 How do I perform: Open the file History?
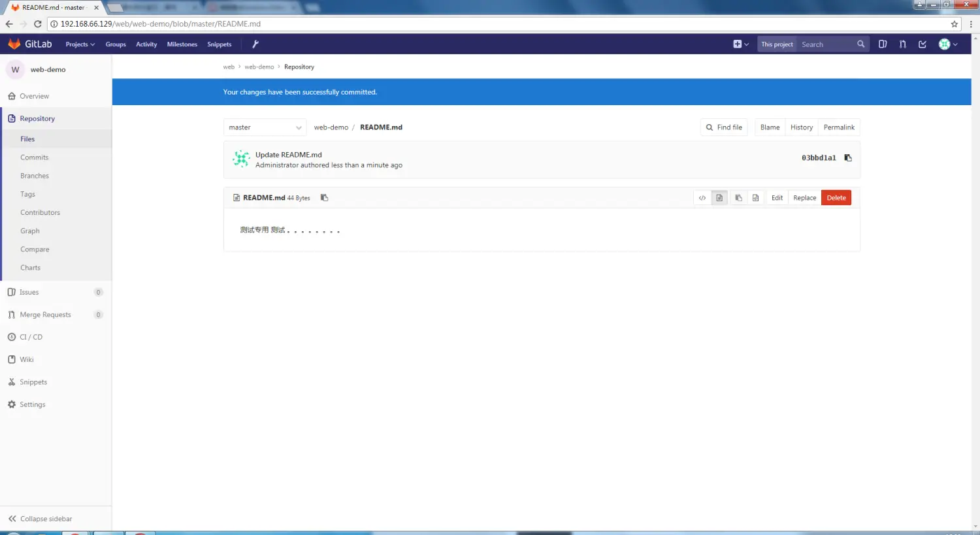[x=802, y=127]
